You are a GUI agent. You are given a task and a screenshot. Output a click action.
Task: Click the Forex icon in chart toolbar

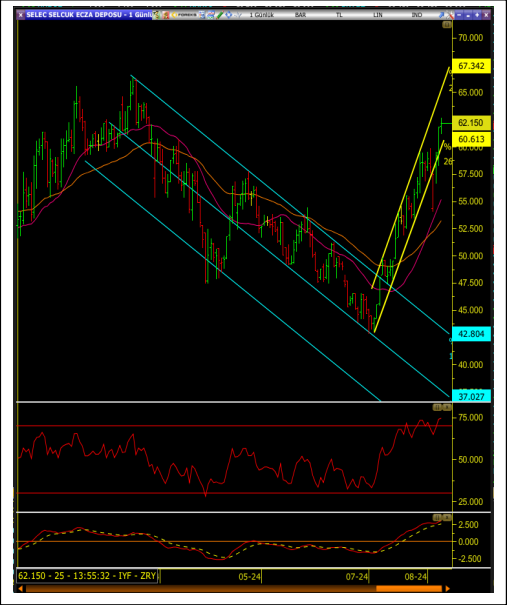[184, 15]
